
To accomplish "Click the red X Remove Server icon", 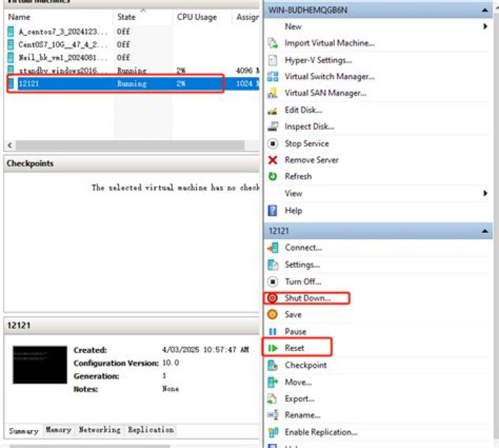I will (x=273, y=160).
